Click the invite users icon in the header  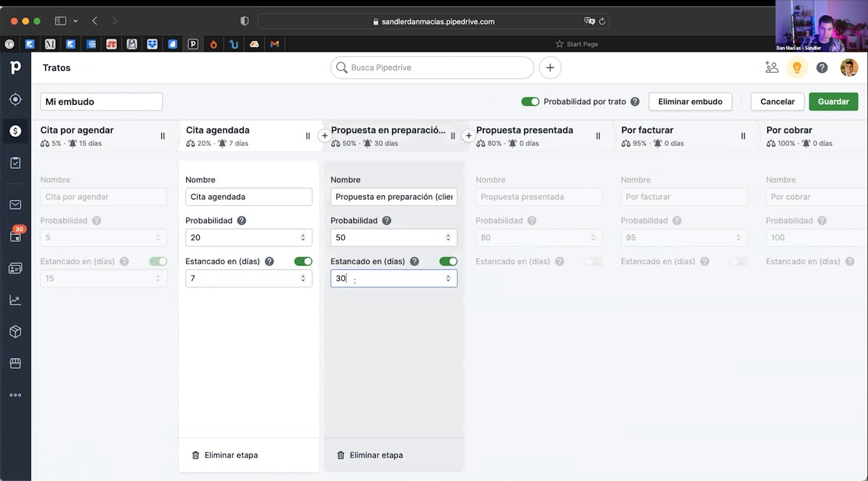tap(772, 68)
